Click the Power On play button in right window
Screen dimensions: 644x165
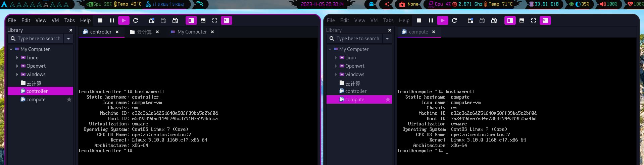click(443, 20)
